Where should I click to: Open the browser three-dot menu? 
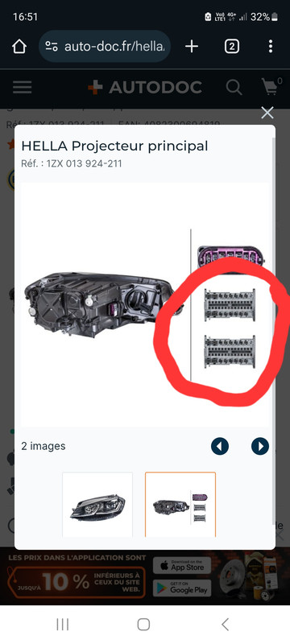click(x=271, y=47)
